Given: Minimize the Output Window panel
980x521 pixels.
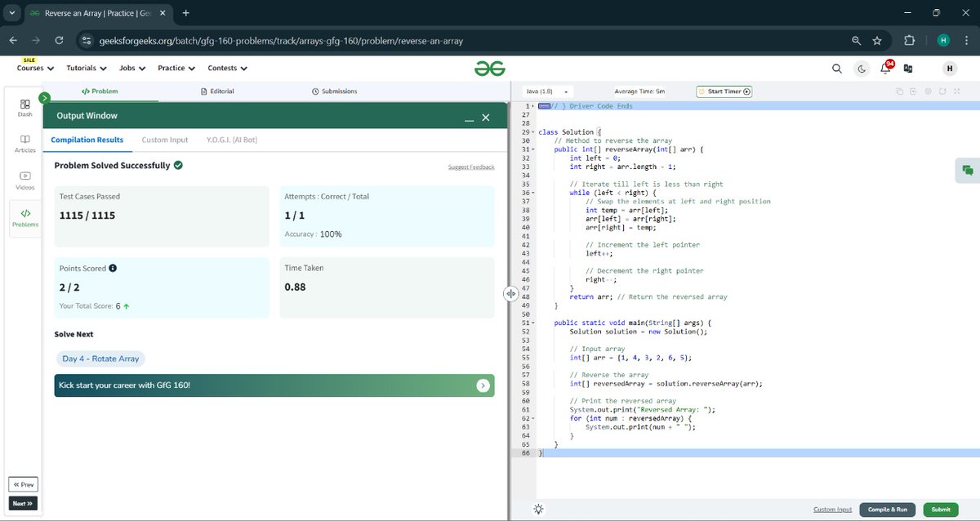Looking at the screenshot, I should (x=469, y=118).
